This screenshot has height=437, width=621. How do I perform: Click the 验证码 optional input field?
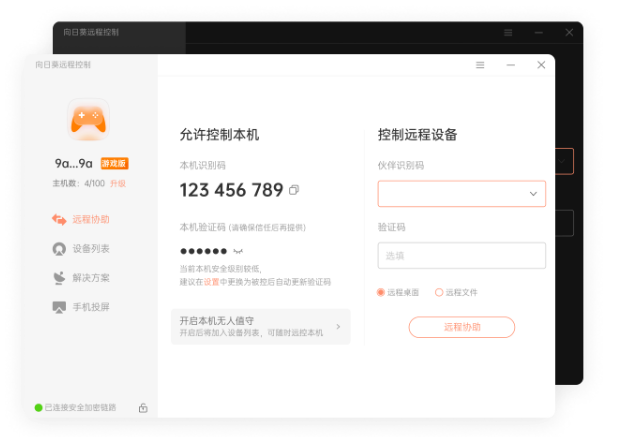click(461, 256)
